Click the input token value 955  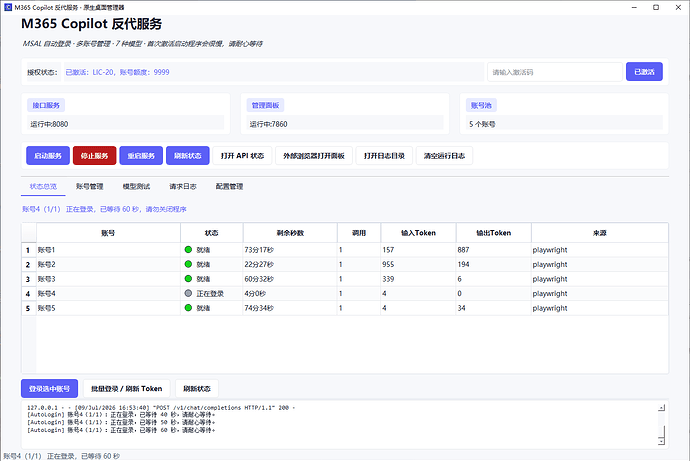(x=388, y=264)
